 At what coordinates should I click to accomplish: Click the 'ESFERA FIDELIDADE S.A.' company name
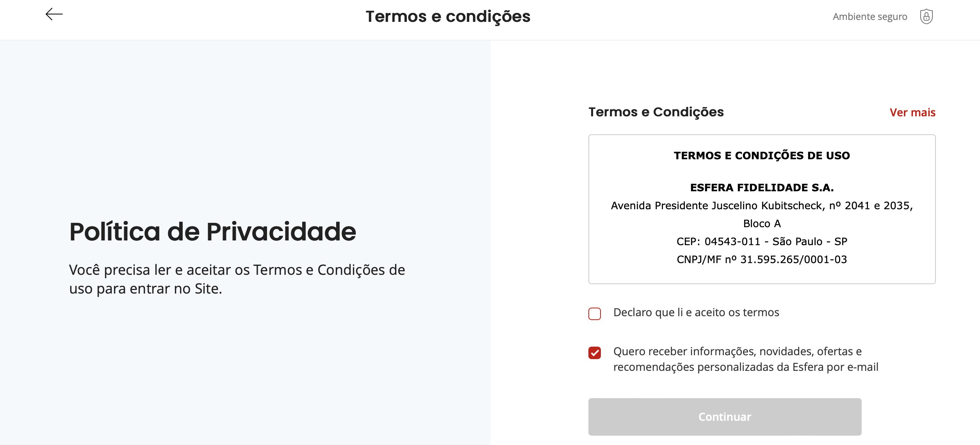coord(762,187)
